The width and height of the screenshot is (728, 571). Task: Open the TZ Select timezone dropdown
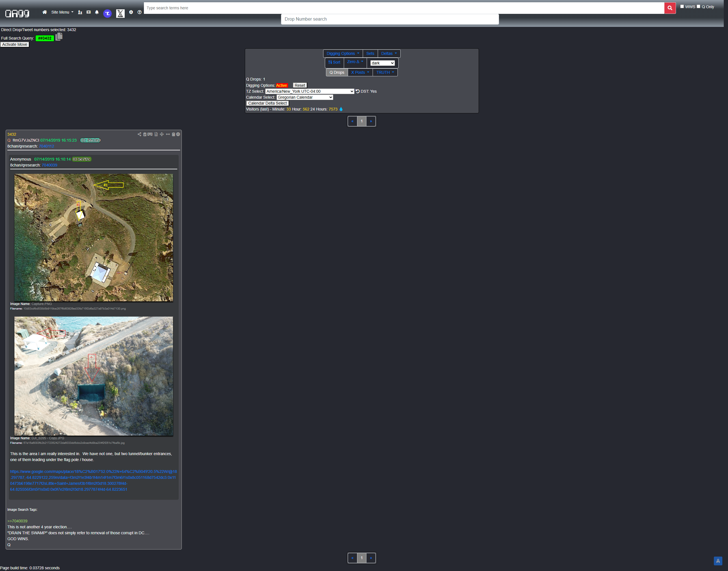click(x=310, y=91)
